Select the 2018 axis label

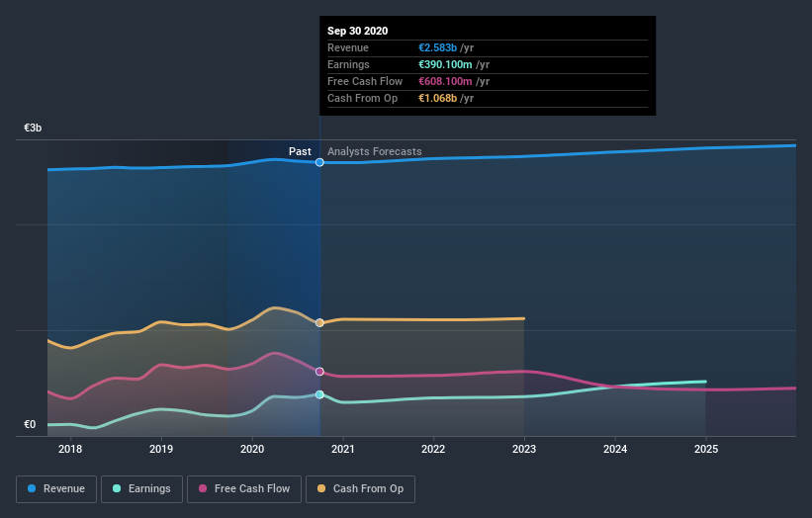point(70,449)
